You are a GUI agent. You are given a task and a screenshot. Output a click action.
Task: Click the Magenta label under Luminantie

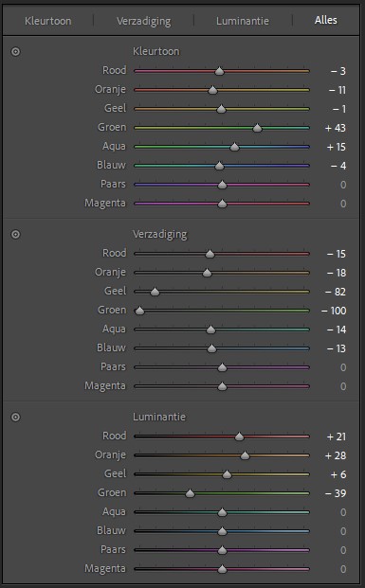[105, 568]
